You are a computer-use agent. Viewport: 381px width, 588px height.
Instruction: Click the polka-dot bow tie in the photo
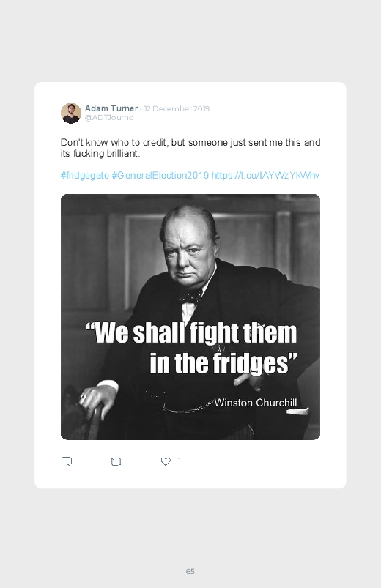pos(190,297)
